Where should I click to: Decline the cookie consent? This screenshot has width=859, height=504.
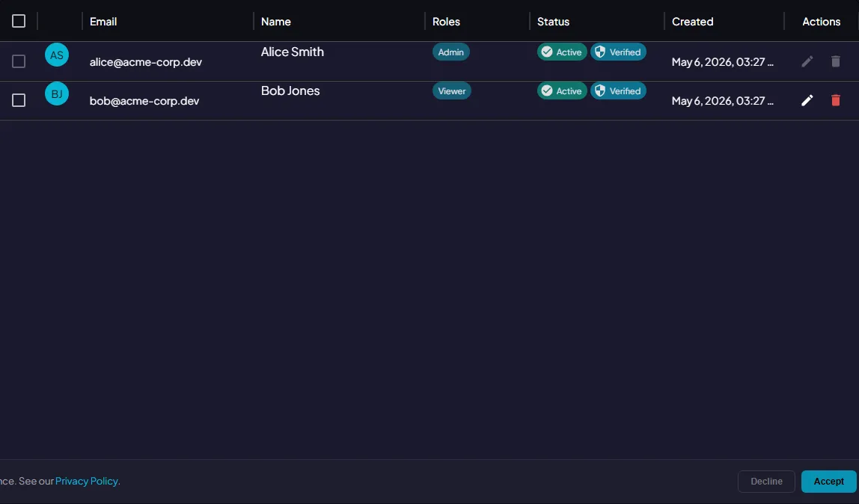(766, 481)
